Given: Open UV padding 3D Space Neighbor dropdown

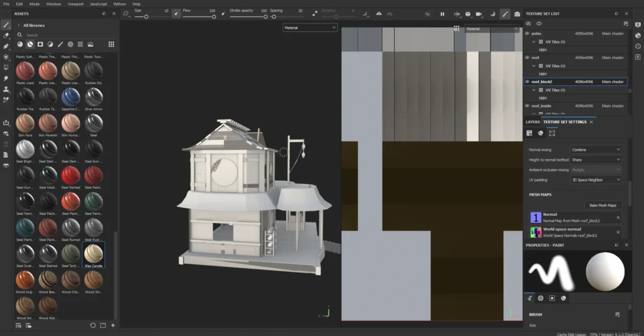Looking at the screenshot, I should (x=596, y=180).
